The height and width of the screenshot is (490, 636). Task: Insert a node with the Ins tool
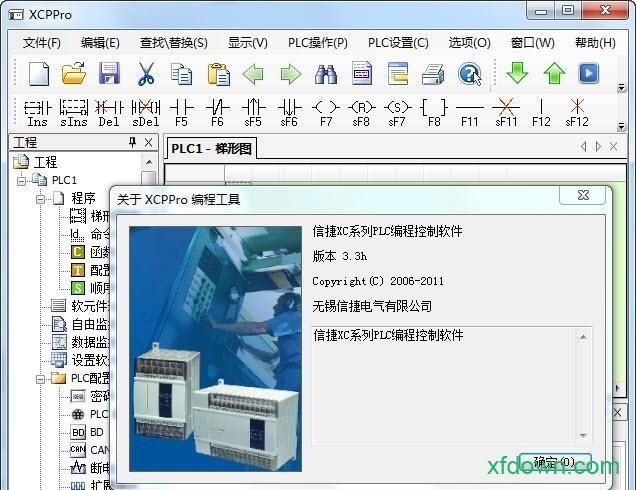click(37, 113)
